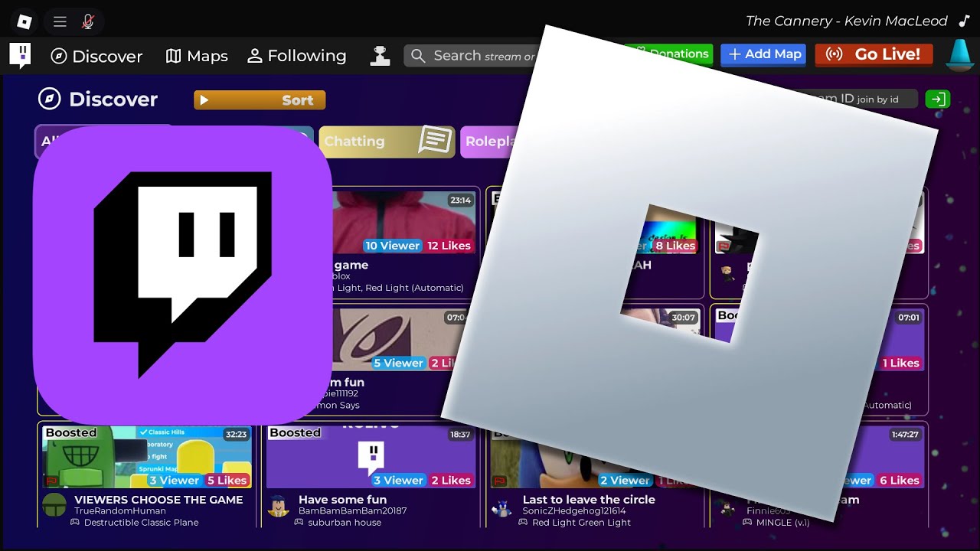This screenshot has width=980, height=551.
Task: Click the magnifier icon in the search bar
Action: click(x=418, y=56)
